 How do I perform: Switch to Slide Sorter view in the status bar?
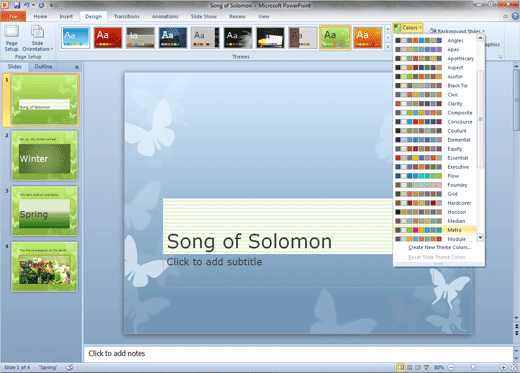tap(410, 367)
